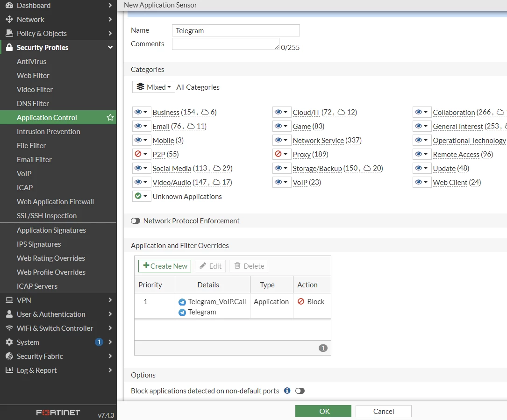Click the cloud icon beside Cloud/IT count
This screenshot has height=420, width=507.
(342, 112)
